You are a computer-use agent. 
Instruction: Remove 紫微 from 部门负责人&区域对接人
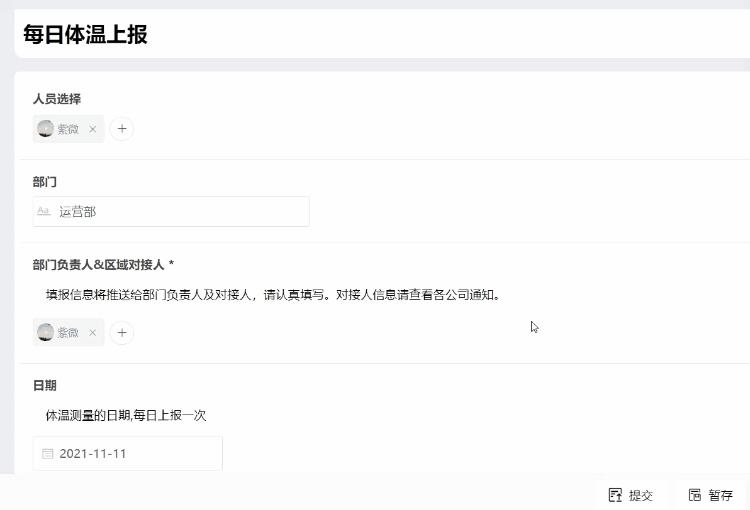[x=93, y=333]
